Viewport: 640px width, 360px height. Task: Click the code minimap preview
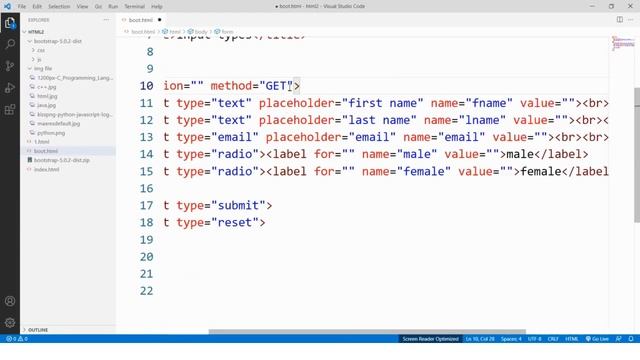click(x=623, y=44)
